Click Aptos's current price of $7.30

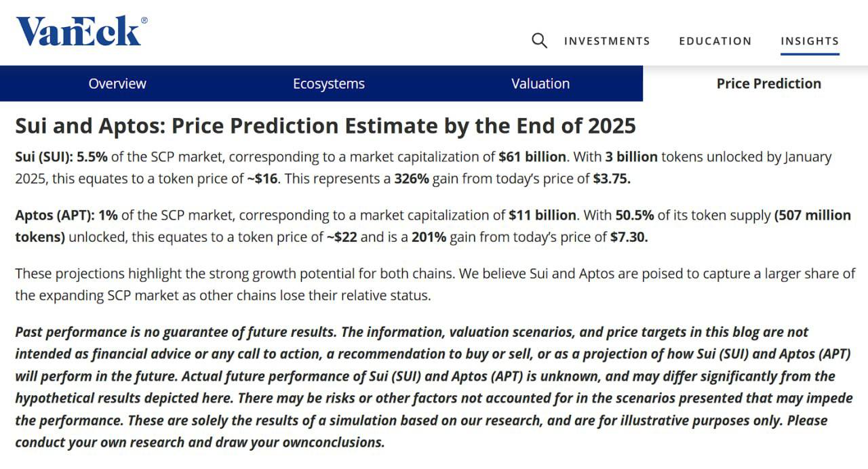(x=629, y=237)
